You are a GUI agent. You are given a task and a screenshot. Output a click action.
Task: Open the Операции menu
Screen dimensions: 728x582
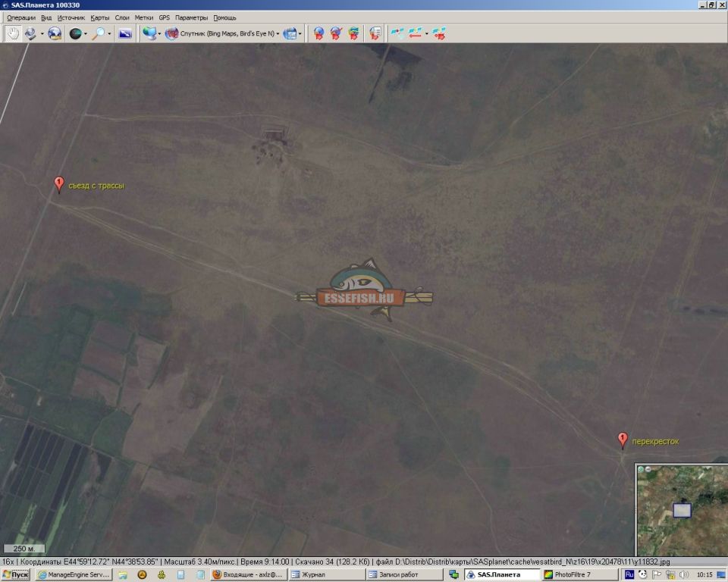click(21, 17)
